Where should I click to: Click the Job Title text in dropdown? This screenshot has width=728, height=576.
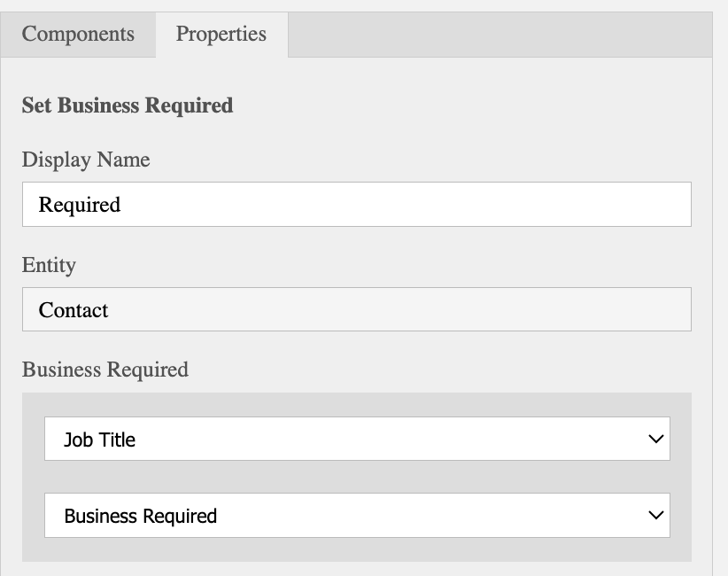(99, 440)
